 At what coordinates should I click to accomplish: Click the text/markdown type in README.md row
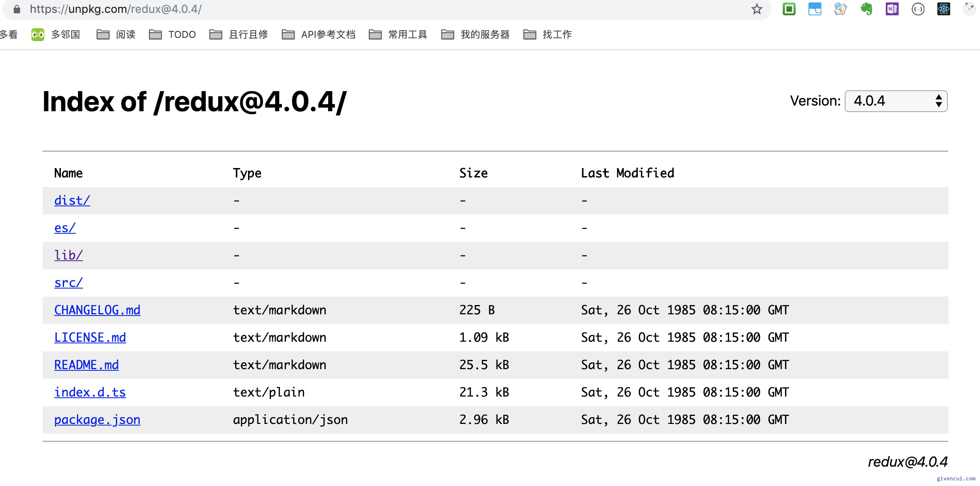coord(279,365)
